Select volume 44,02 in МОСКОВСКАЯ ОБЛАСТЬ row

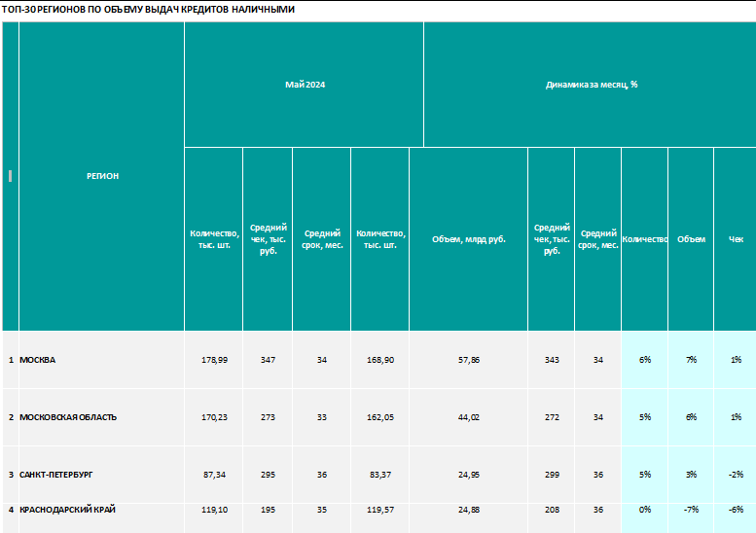coord(469,417)
